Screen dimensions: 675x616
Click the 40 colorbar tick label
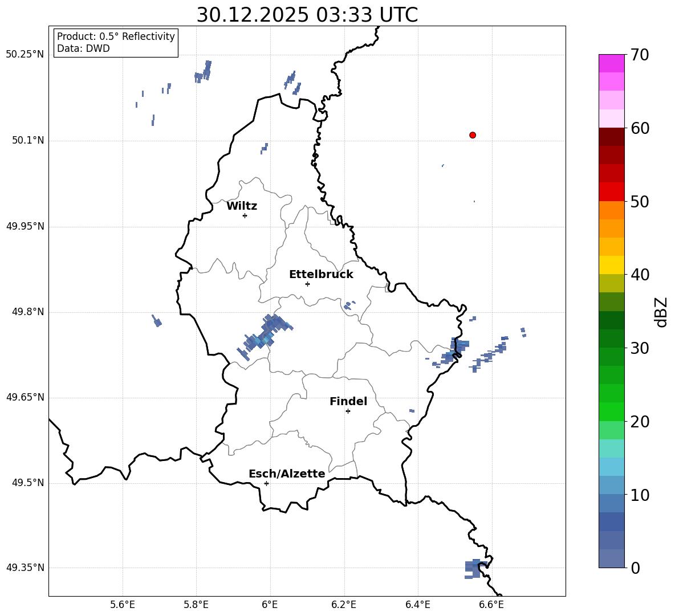point(640,275)
